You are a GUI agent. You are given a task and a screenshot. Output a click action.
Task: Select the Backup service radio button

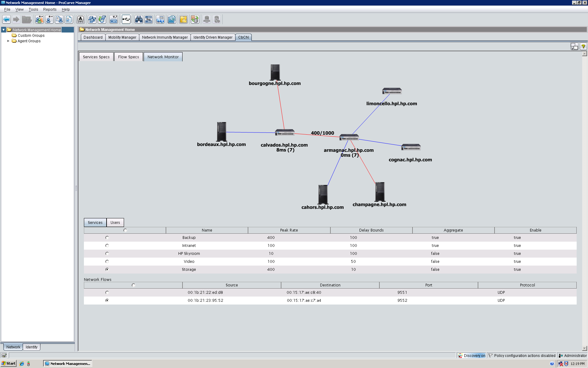[107, 238]
